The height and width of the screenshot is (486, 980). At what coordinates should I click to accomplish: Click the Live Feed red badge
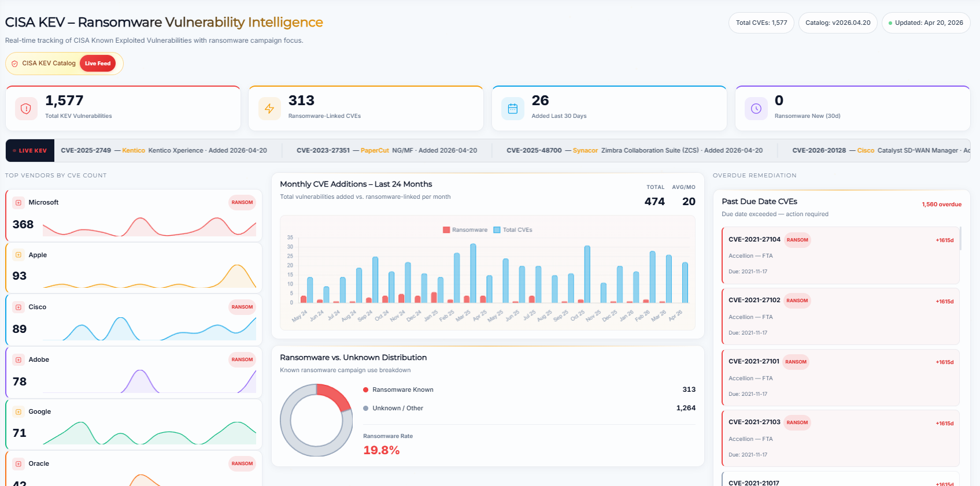[98, 64]
